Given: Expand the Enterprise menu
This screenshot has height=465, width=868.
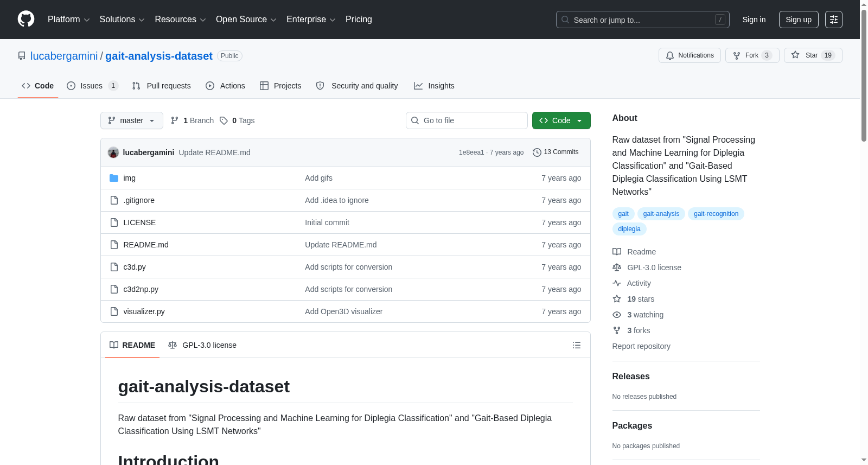Looking at the screenshot, I should click(311, 20).
